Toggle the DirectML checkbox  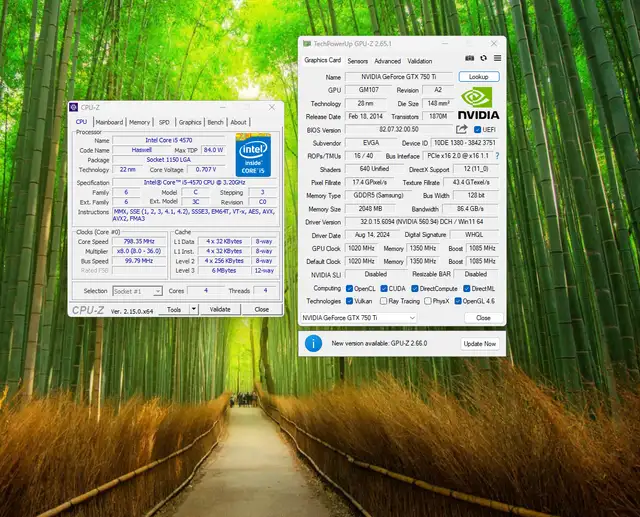tap(467, 288)
